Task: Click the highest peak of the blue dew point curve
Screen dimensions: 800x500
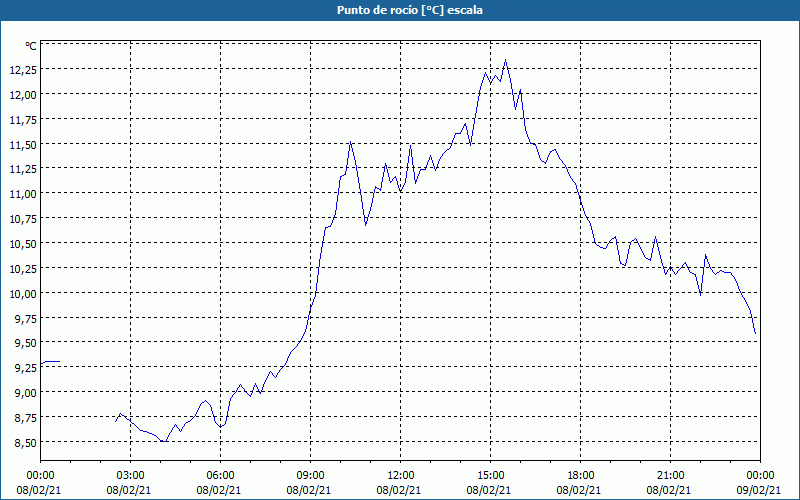Action: click(x=505, y=60)
